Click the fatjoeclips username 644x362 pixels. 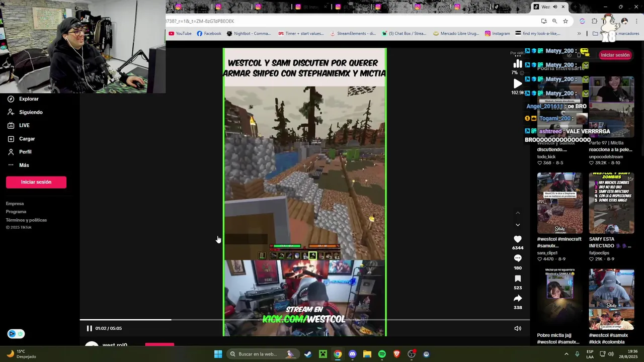tap(599, 253)
